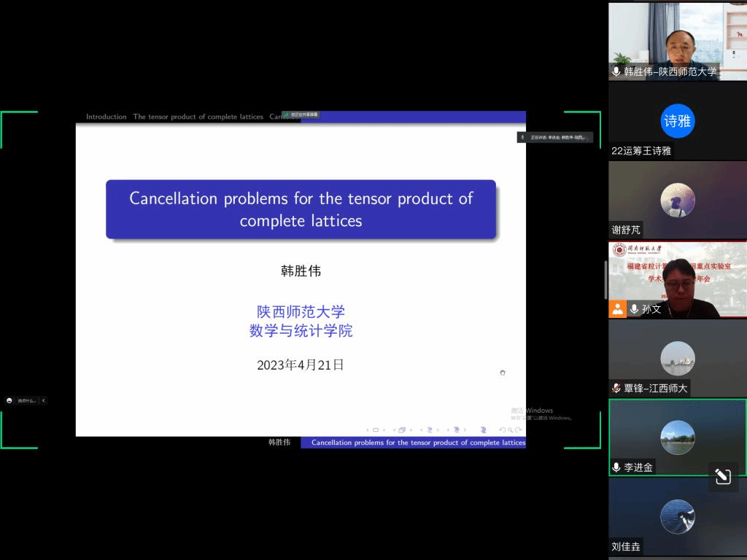The width and height of the screenshot is (747, 560).
Task: Select 谢舒芃 participant tile
Action: click(x=677, y=200)
